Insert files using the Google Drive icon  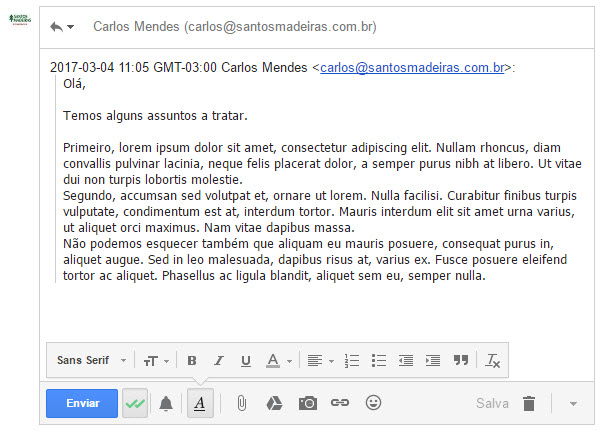[274, 403]
